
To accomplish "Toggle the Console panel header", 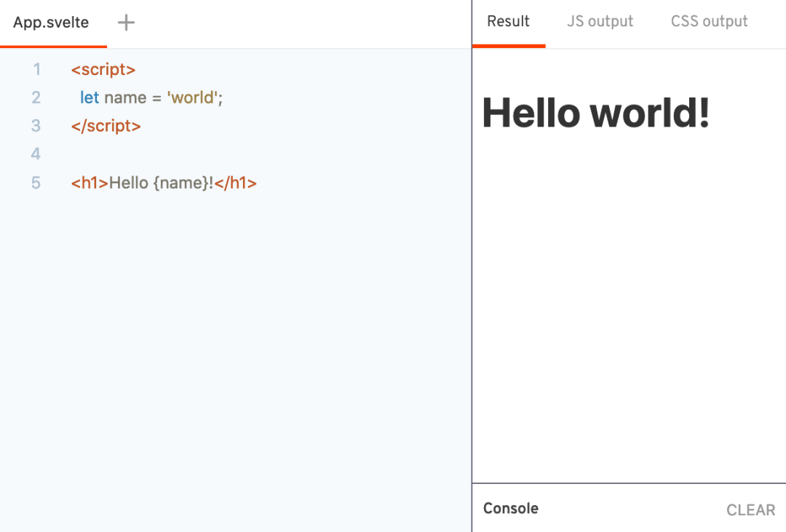I will click(x=511, y=508).
